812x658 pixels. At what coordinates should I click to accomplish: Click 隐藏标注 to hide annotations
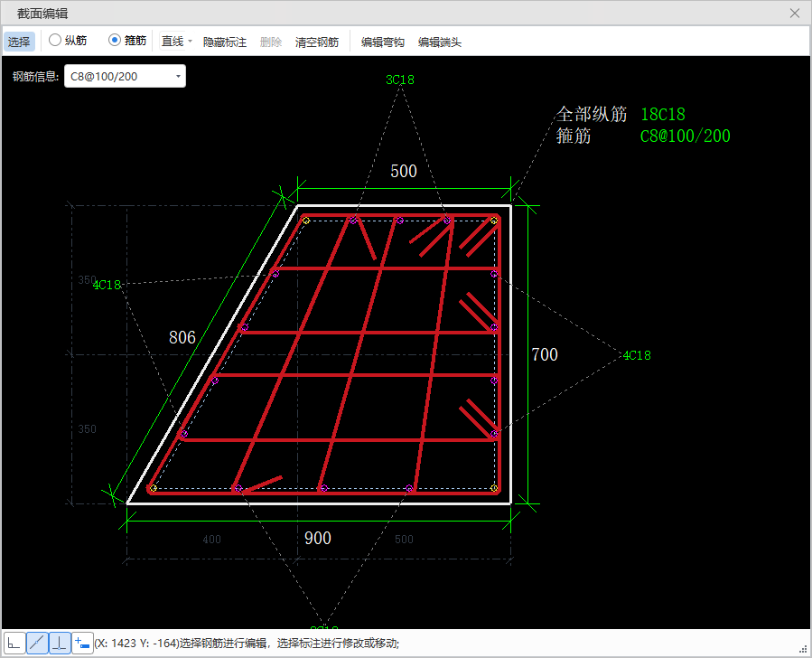click(x=225, y=42)
